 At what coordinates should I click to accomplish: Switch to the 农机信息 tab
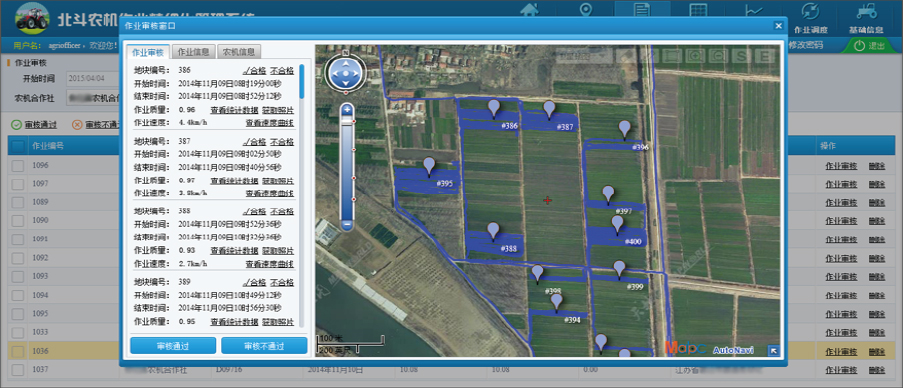pos(239,52)
